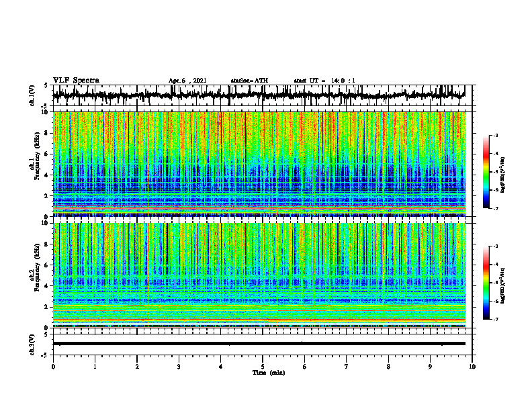The width and height of the screenshot is (532, 411).
Task: Click the "7" minute tick on time axis
Action: coord(347,367)
